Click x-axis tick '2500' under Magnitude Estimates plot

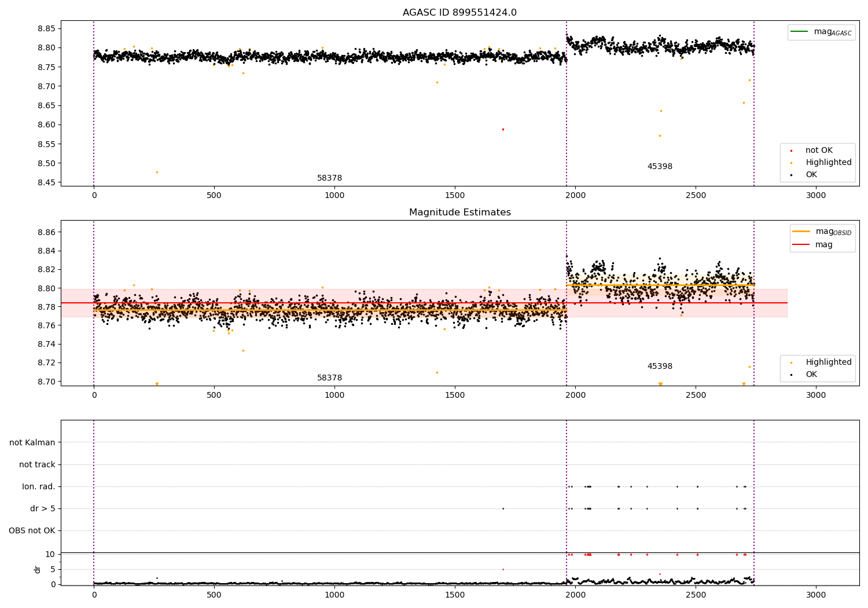pyautogui.click(x=696, y=395)
